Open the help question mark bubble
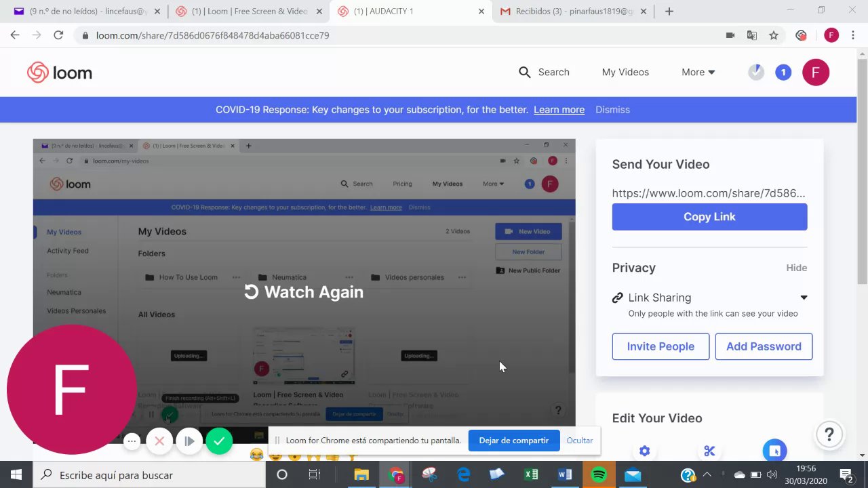Screen dimensions: 868x488 (x=829, y=434)
